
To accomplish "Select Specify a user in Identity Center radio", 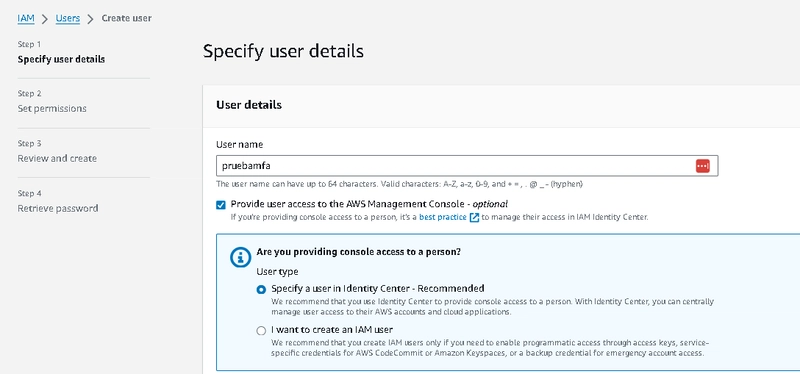I will click(x=261, y=289).
